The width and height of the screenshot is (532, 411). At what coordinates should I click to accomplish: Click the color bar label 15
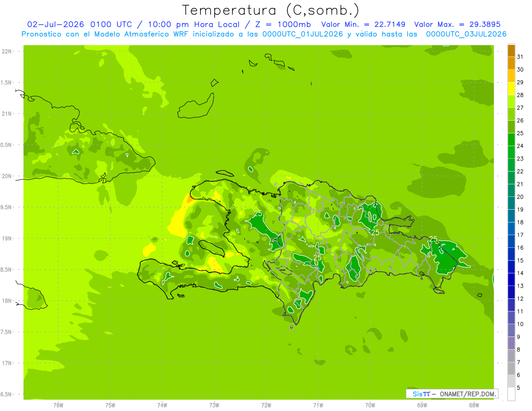[x=520, y=261]
